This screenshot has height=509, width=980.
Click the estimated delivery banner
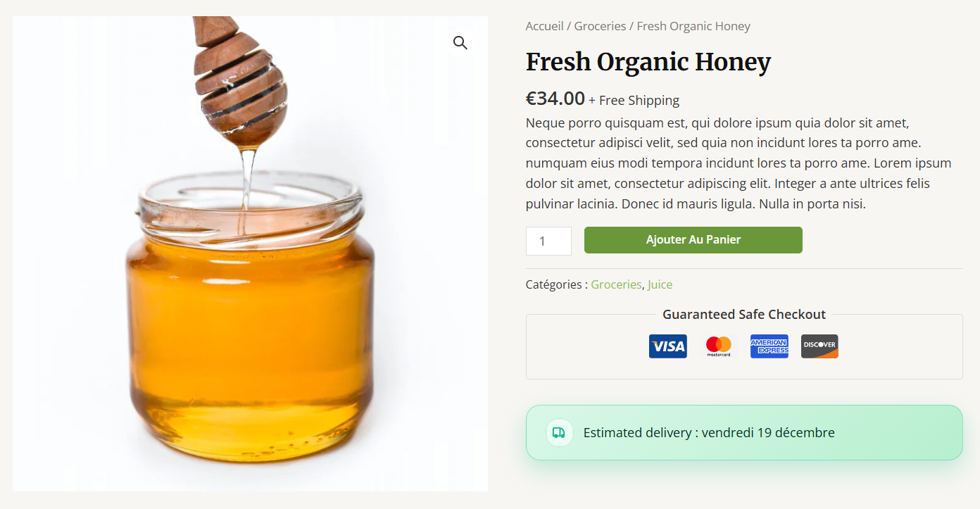click(744, 432)
